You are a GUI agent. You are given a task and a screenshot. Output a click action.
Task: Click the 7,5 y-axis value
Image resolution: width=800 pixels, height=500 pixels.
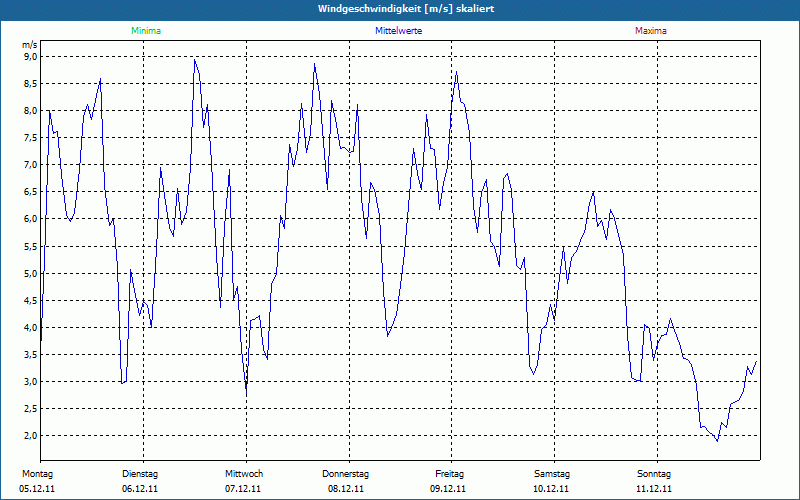pos(31,137)
